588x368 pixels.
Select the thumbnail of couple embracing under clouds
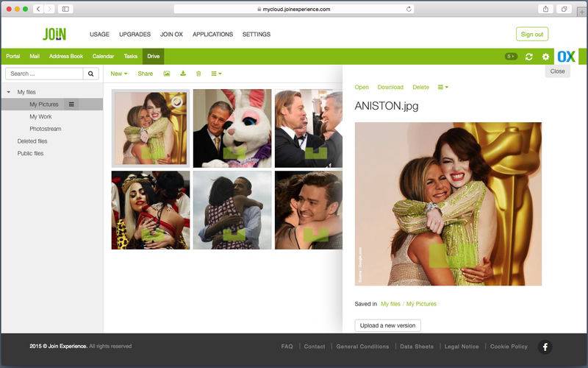[x=232, y=210]
